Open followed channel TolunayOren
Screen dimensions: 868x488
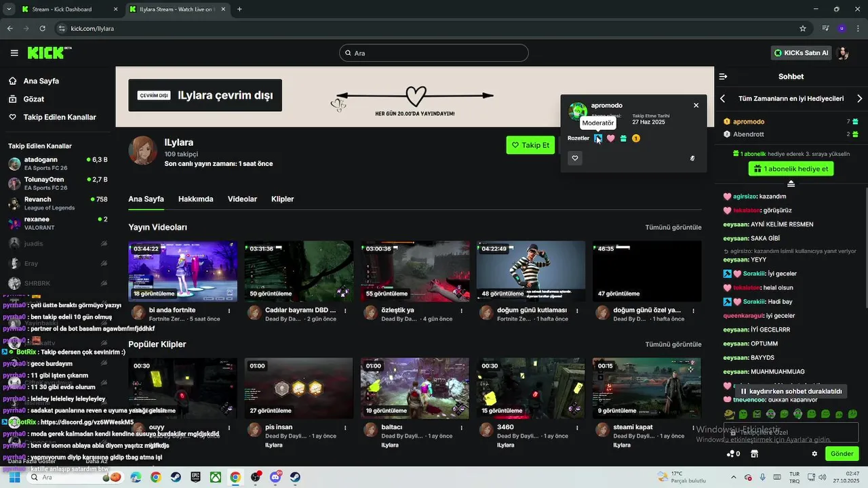coord(58,184)
